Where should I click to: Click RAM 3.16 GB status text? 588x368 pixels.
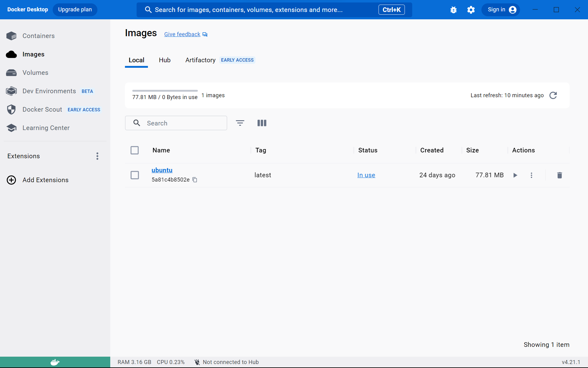134,362
